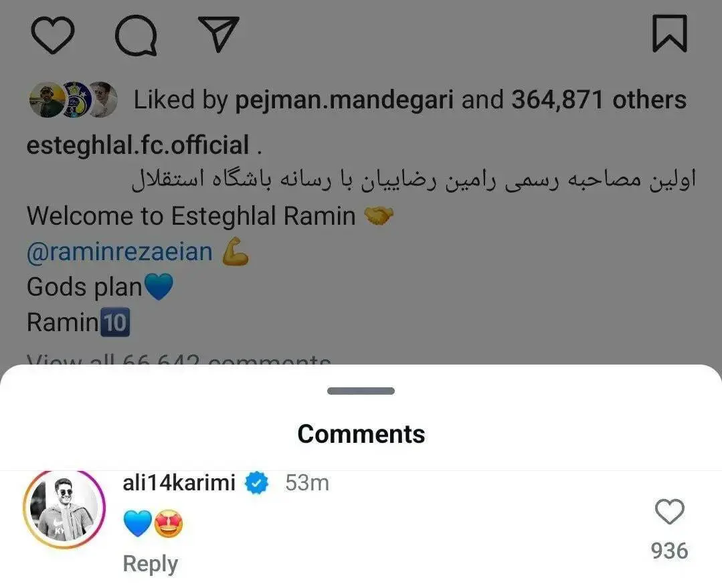The height and width of the screenshot is (588, 722).
Task: Tap the heart icon to like the post
Action: point(52,35)
